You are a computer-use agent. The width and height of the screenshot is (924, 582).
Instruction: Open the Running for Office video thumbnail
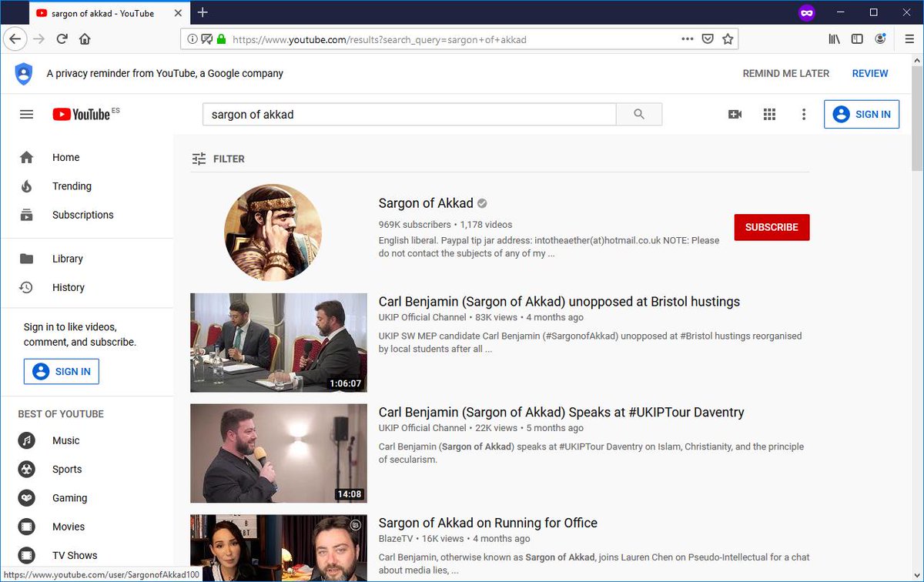279,548
